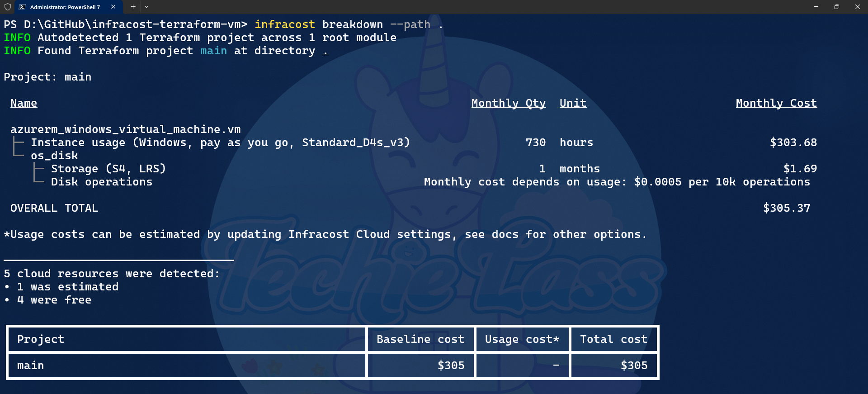Expand the new tab profile dropdown chevron

pos(146,7)
